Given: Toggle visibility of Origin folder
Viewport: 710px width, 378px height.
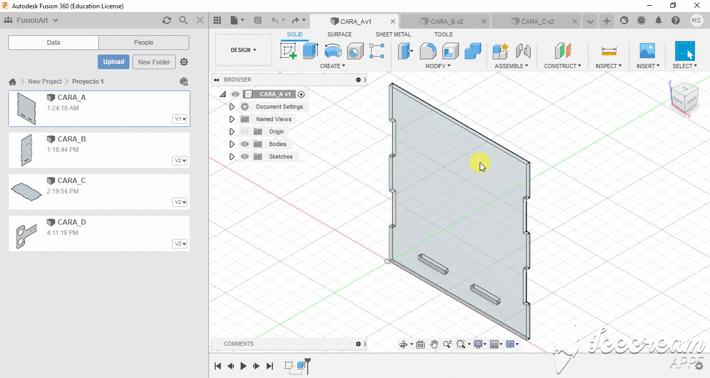Looking at the screenshot, I should 245,132.
